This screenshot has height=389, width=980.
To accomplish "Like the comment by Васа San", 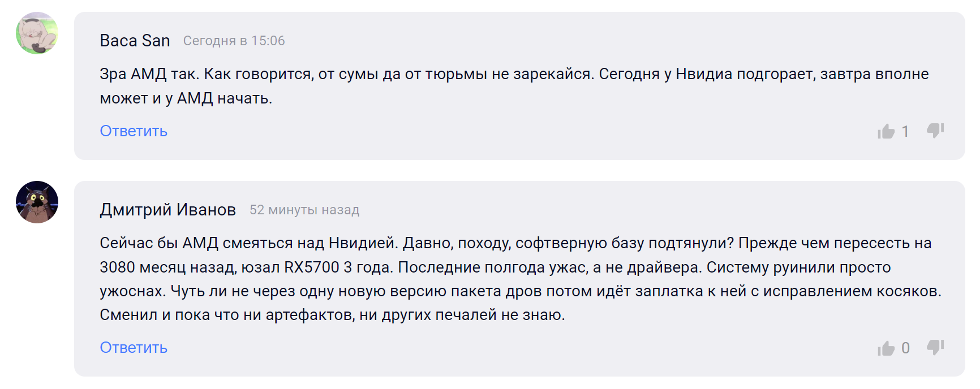I will pyautogui.click(x=886, y=132).
